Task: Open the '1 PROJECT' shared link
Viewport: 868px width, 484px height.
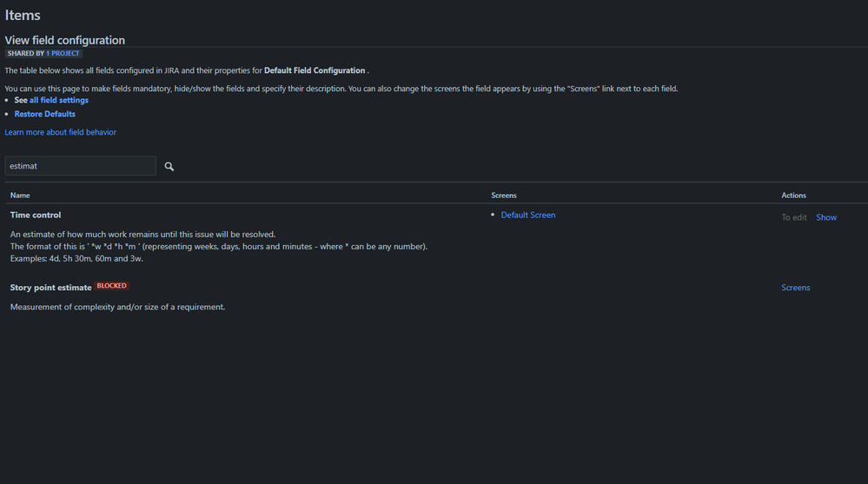Action: pyautogui.click(x=63, y=53)
